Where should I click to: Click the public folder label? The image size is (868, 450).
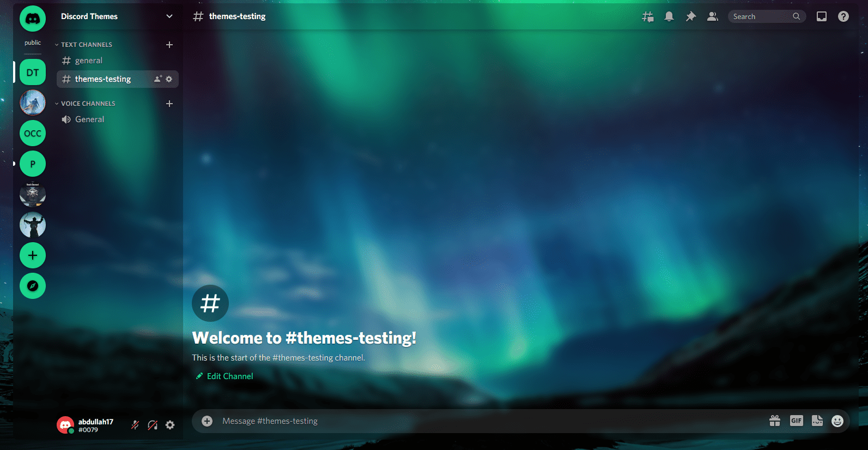33,43
